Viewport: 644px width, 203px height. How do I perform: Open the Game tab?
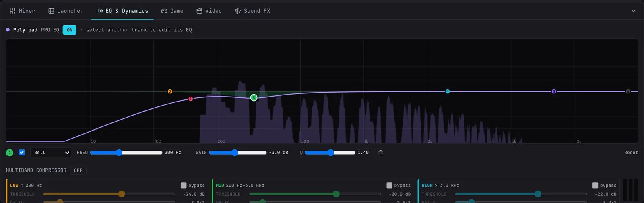click(172, 11)
